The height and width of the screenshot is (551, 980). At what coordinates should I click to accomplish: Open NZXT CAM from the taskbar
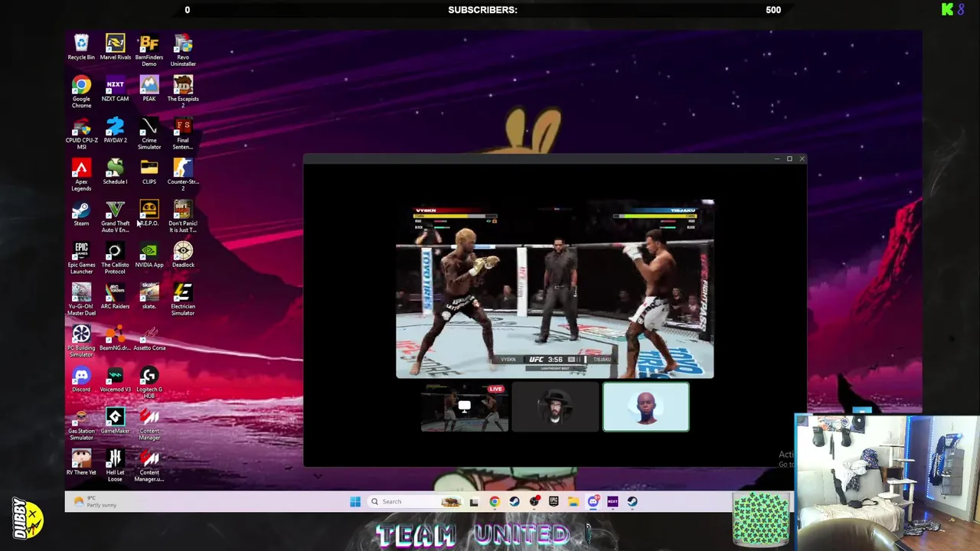click(x=612, y=502)
